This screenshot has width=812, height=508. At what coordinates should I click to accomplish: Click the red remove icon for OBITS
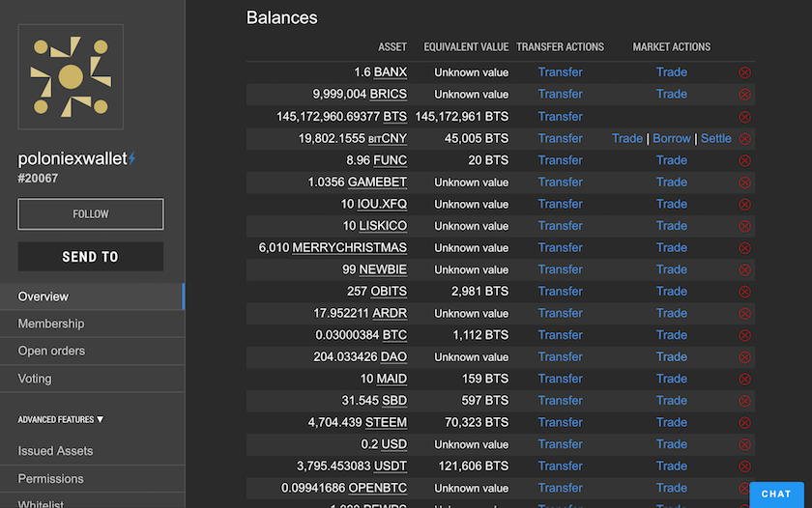tap(744, 292)
